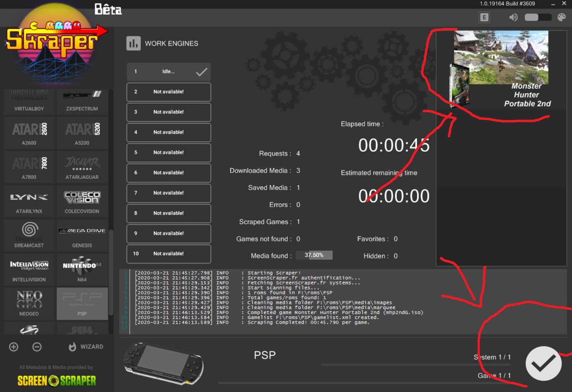
Task: Click the Work Engines chart icon
Action: click(133, 43)
